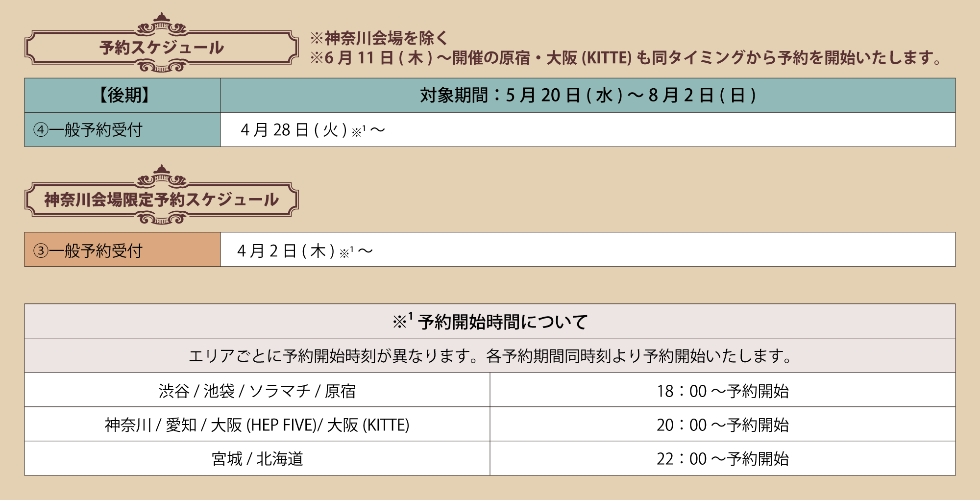This screenshot has height=500, width=980.
Task: Click the 予約スケジュール banner heading
Action: tap(161, 48)
